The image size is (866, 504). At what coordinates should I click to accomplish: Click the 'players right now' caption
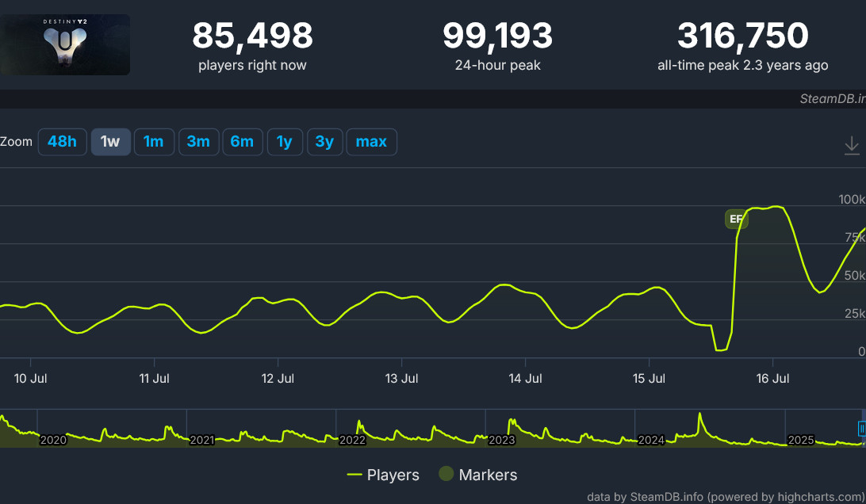(252, 66)
